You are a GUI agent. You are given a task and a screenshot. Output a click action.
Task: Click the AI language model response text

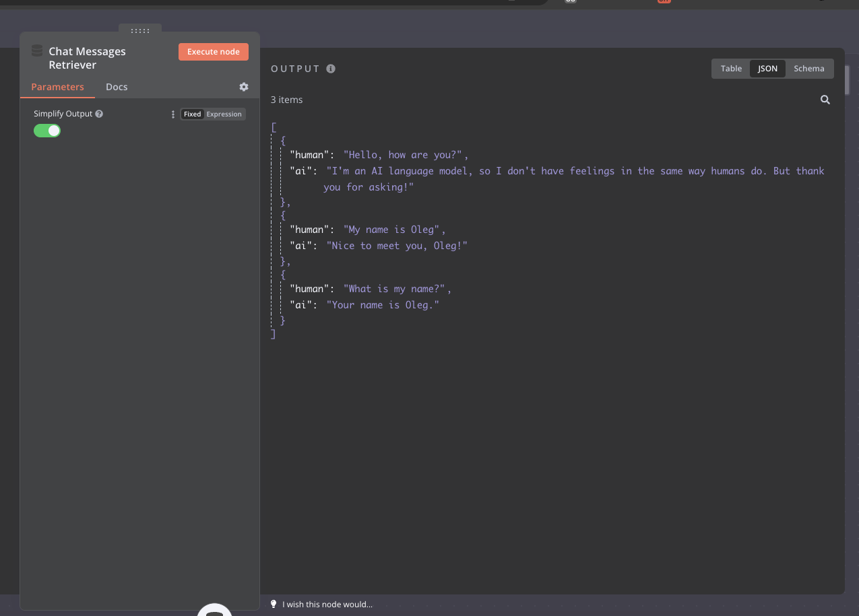(574, 179)
